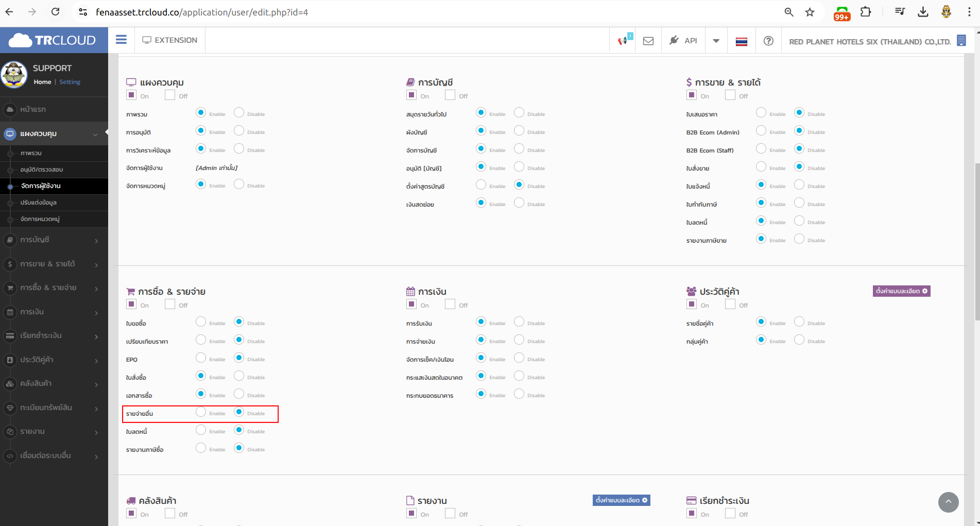Click the zoom magnifier icon in address bar
Image resolution: width=980 pixels, height=526 pixels.
coord(788,12)
